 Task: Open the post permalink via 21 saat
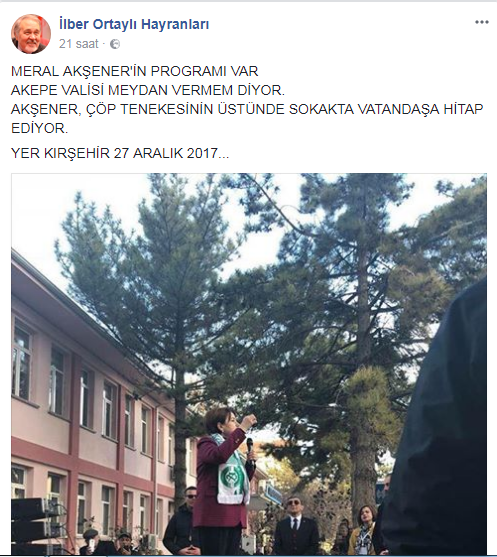pos(79,44)
